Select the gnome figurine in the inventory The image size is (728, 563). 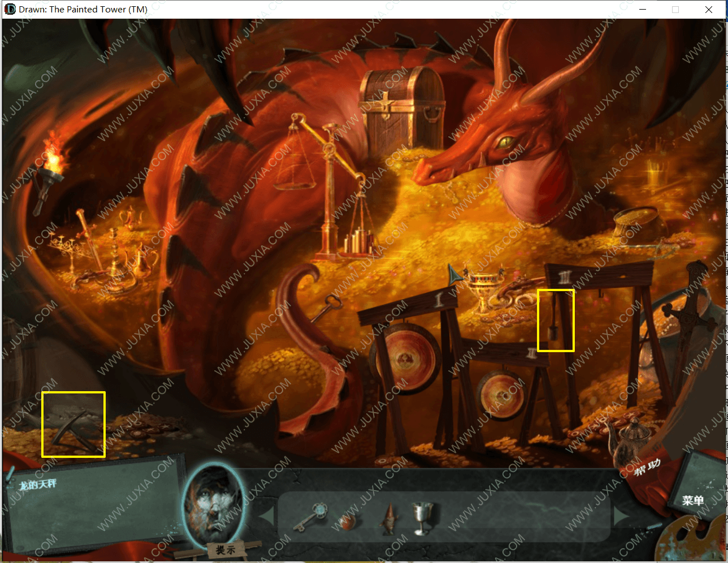389,519
